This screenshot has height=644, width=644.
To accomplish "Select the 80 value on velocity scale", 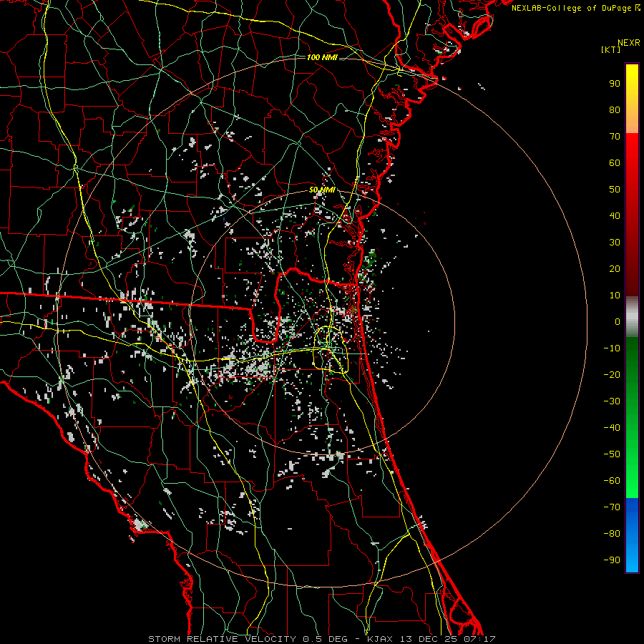I will click(x=615, y=109).
